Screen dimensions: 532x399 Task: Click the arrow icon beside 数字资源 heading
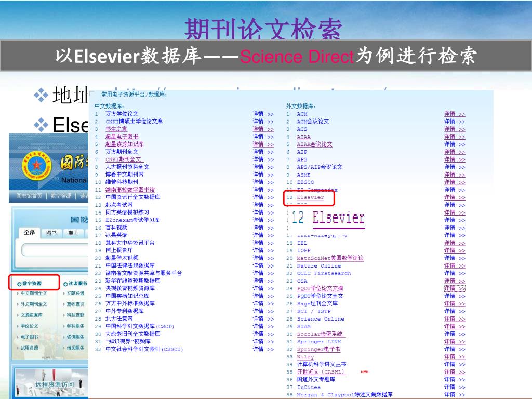click(19, 284)
